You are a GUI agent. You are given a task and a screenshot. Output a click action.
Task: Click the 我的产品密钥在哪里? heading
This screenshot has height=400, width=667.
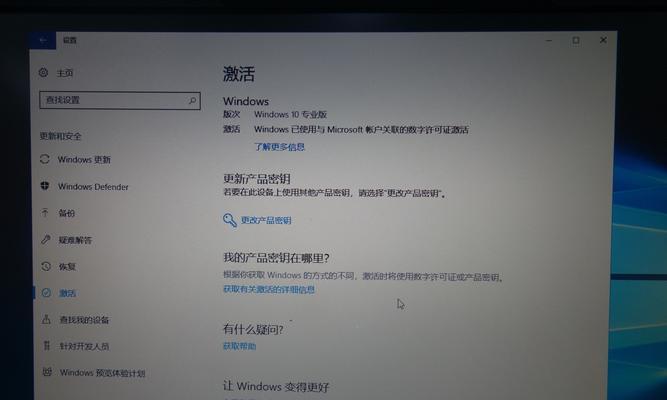[x=276, y=257]
